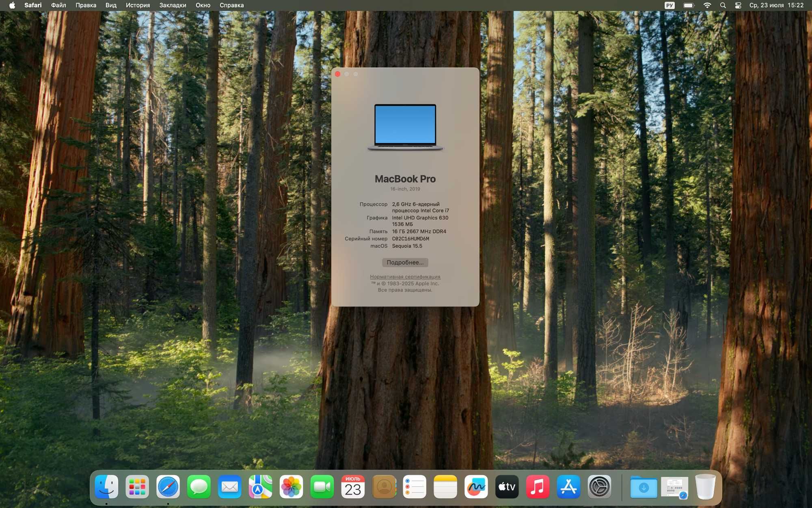Viewport: 812px width, 508px height.
Task: Open the Справка menu
Action: [x=231, y=5]
